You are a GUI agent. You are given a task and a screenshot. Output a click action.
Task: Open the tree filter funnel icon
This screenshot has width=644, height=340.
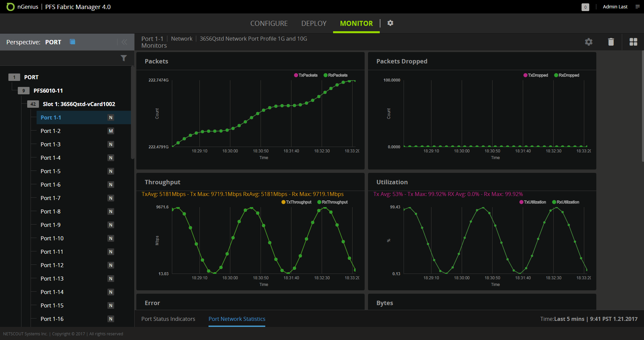(x=124, y=58)
